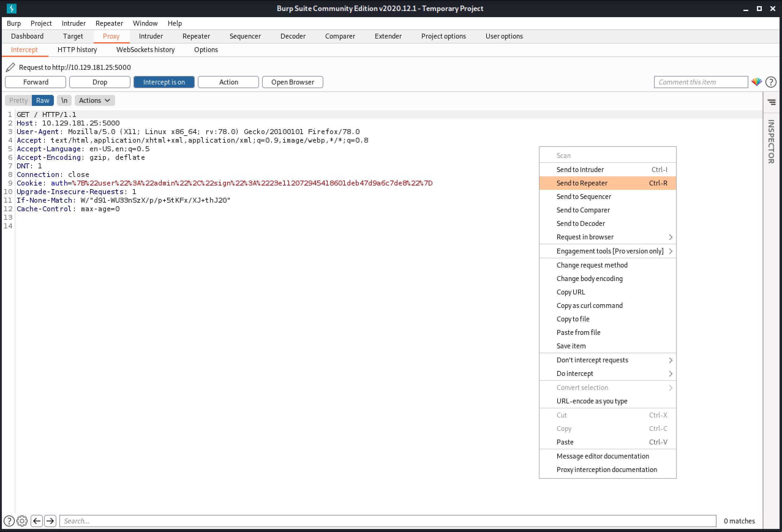Select Change body encoding
This screenshot has width=782, height=532.
pos(607,279)
